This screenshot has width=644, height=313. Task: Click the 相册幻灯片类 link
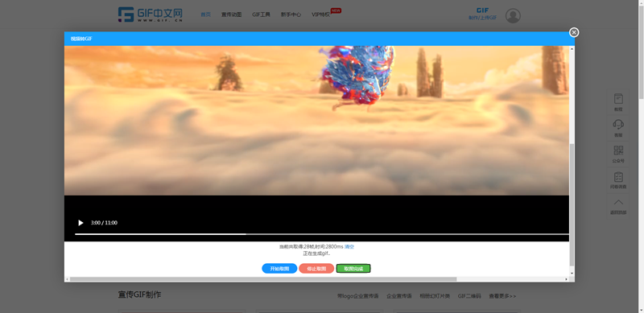pyautogui.click(x=435, y=296)
